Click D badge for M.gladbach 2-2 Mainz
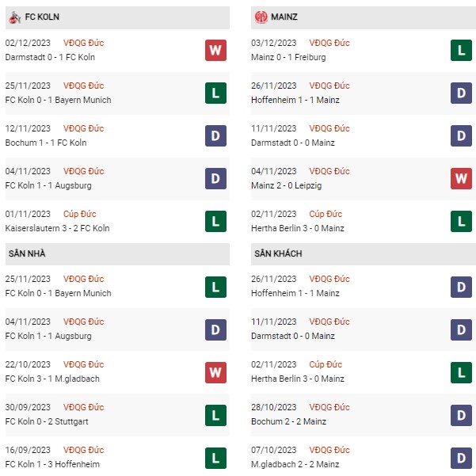476x476 pixels. (461, 458)
